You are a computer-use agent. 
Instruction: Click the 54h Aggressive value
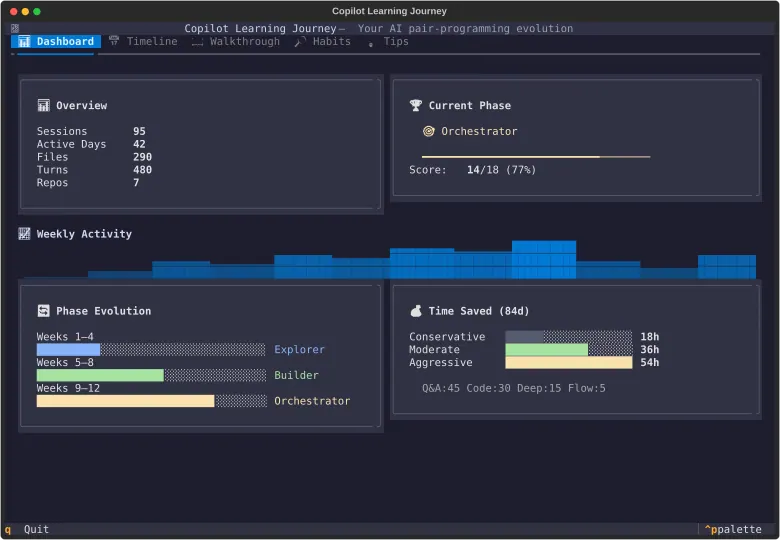click(x=650, y=362)
